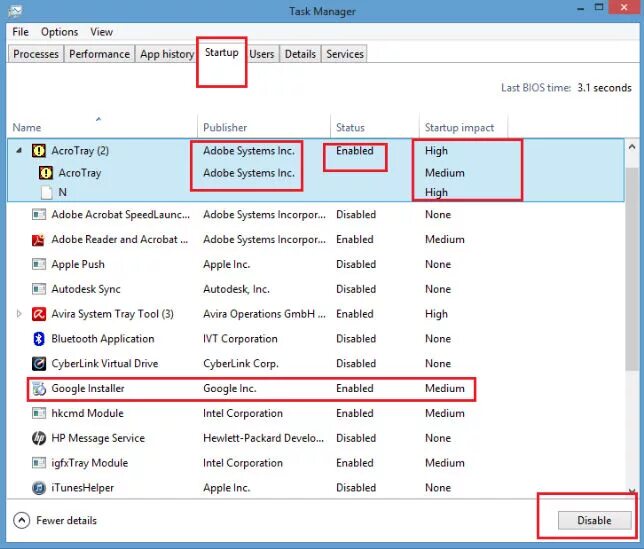Open the View menu

(101, 32)
